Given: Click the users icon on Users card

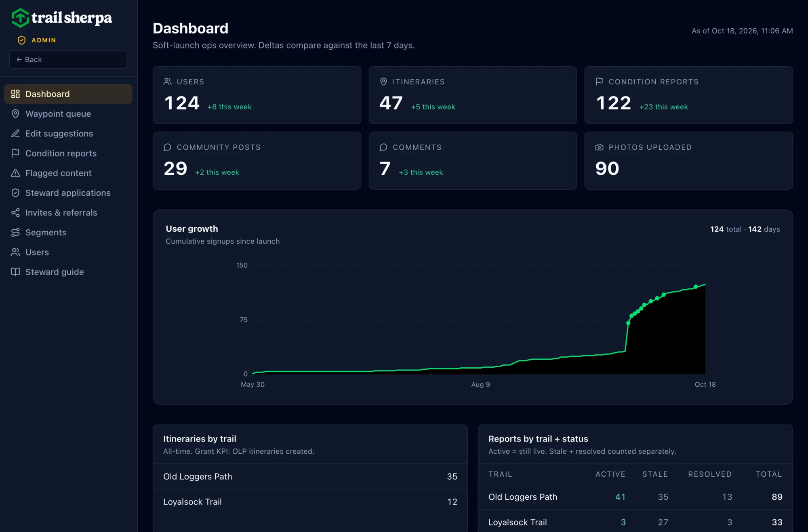Looking at the screenshot, I should (x=168, y=82).
